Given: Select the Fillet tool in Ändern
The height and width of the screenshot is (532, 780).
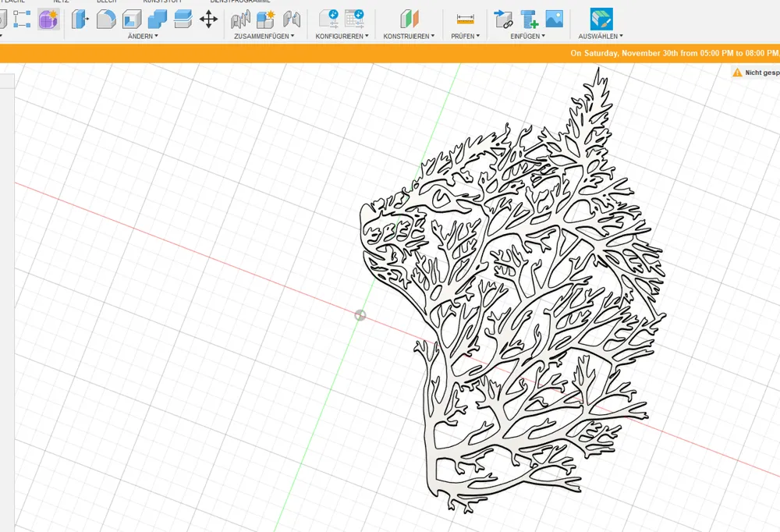Looking at the screenshot, I should (x=106, y=20).
